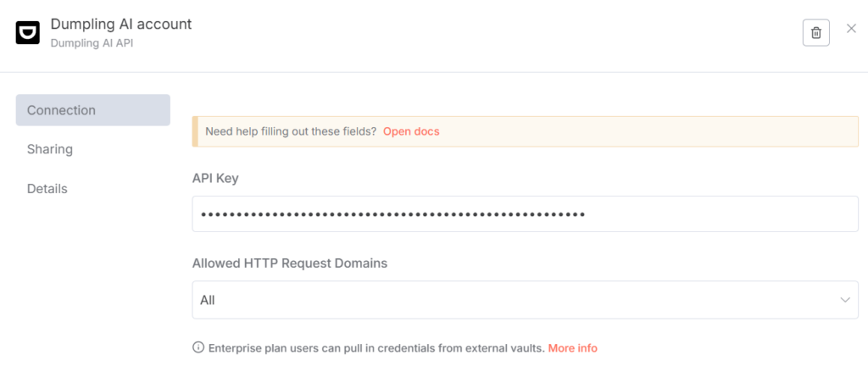The width and height of the screenshot is (868, 377).
Task: Focus the masked API Key field
Action: 525,213
